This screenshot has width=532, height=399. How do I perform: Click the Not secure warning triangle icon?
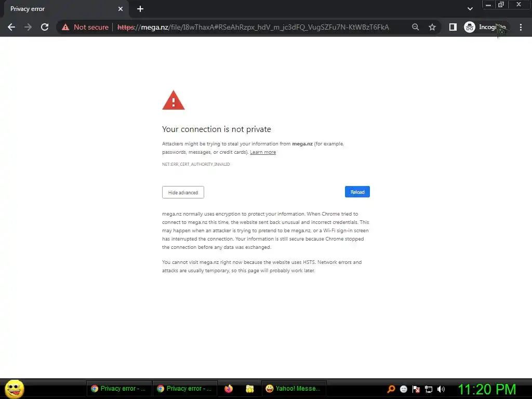[65, 27]
